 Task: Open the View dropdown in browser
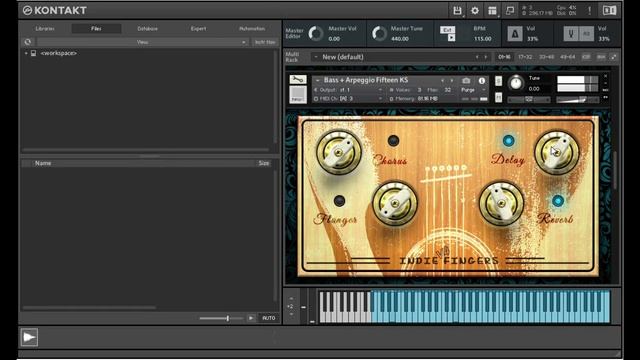[x=142, y=42]
